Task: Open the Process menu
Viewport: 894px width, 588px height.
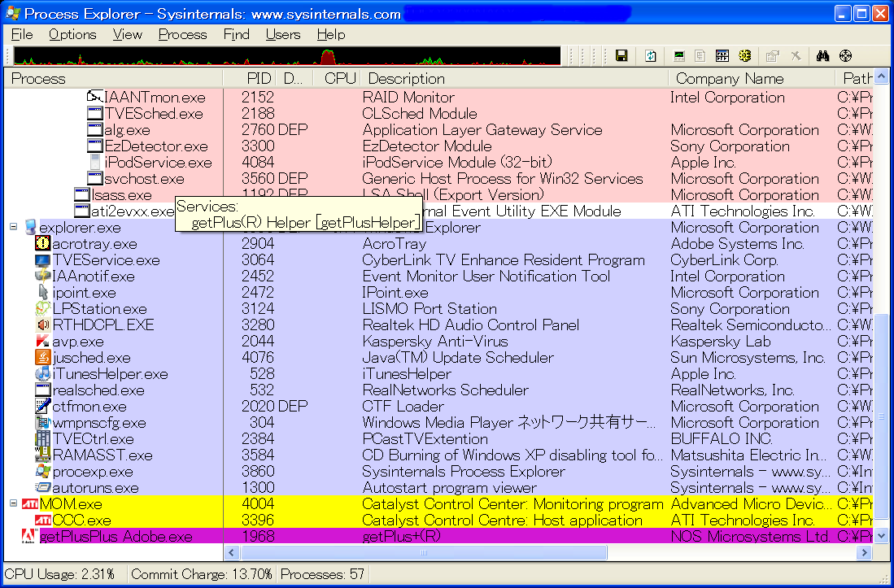Action: [x=182, y=35]
